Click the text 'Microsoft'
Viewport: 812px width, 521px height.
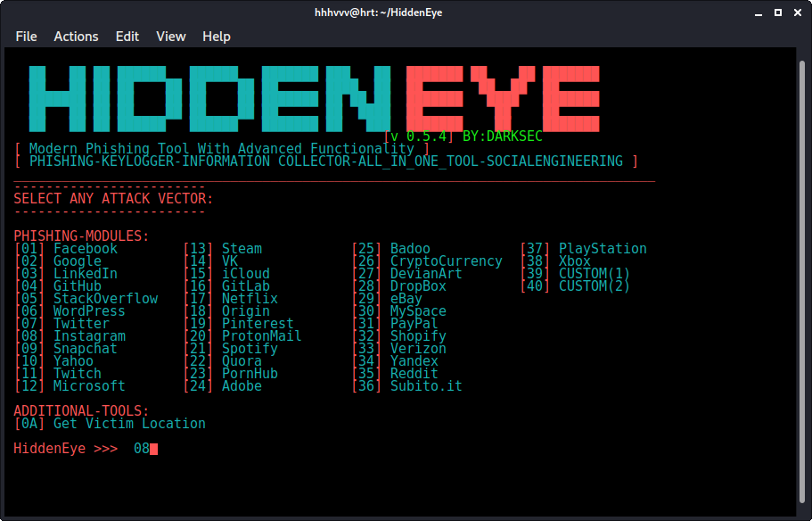(90, 386)
